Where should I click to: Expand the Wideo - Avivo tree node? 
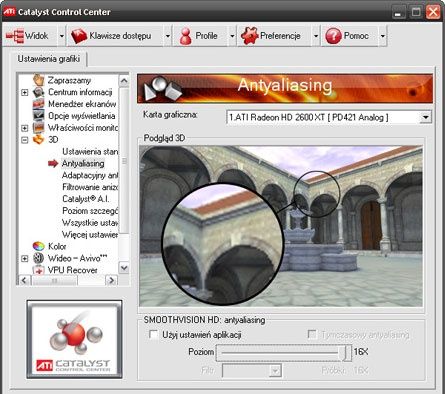pos(25,259)
